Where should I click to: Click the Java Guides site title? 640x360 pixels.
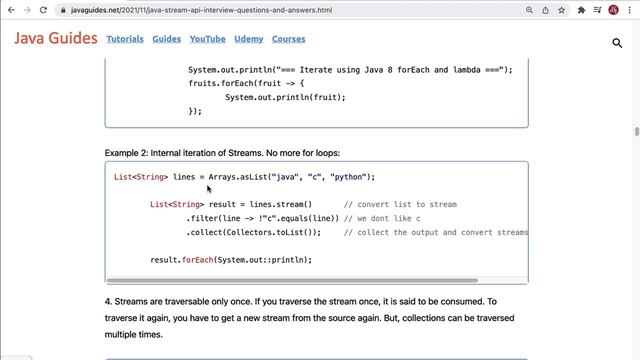pos(56,38)
